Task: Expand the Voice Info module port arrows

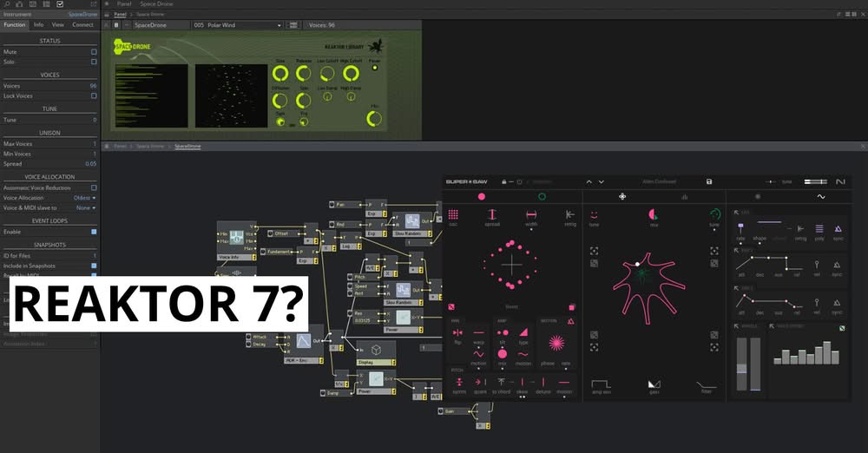Action: pos(253,258)
